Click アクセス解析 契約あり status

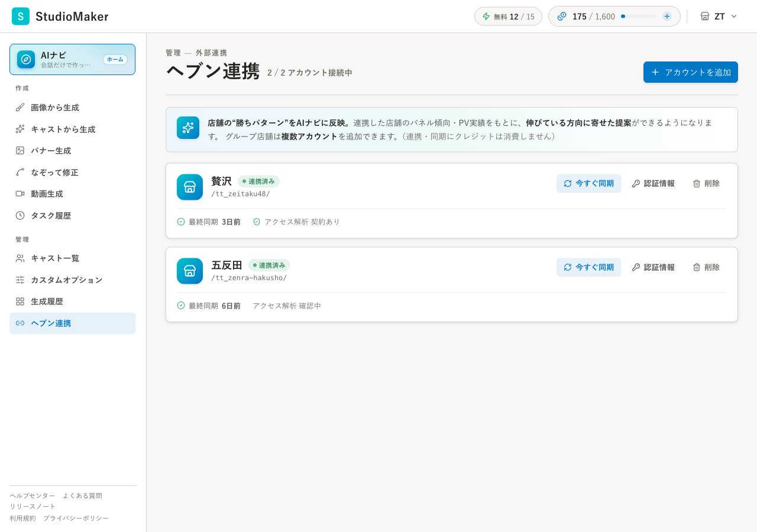[x=296, y=222]
